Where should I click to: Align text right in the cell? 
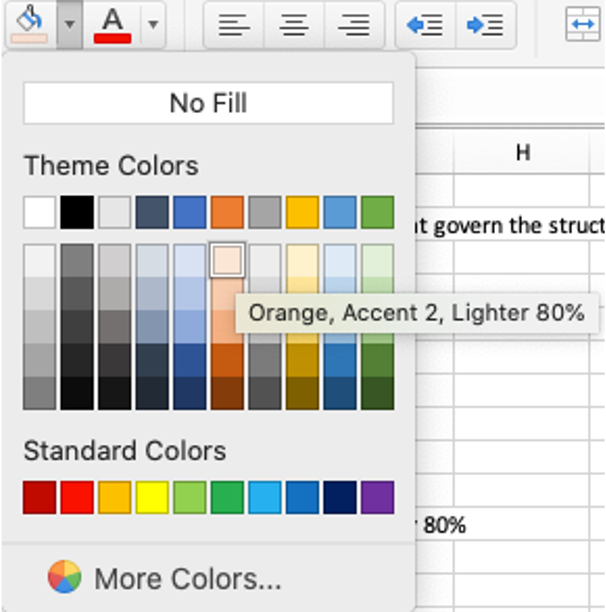point(354,24)
